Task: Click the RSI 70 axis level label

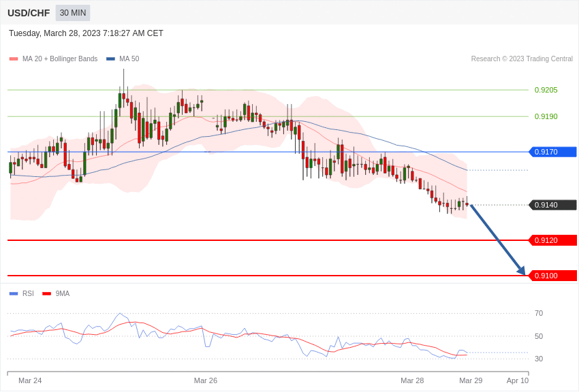Action: pyautogui.click(x=539, y=314)
